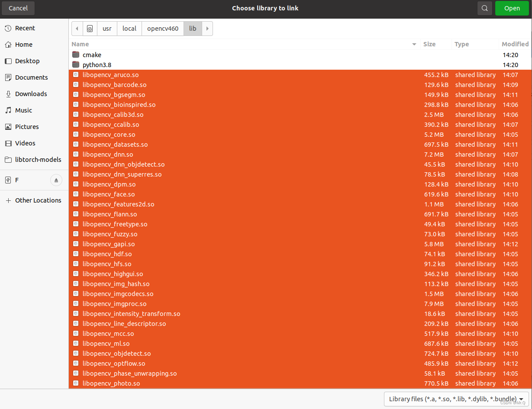Select libopencv_barcode.so file name
This screenshot has width=532, height=409.
(x=114, y=85)
